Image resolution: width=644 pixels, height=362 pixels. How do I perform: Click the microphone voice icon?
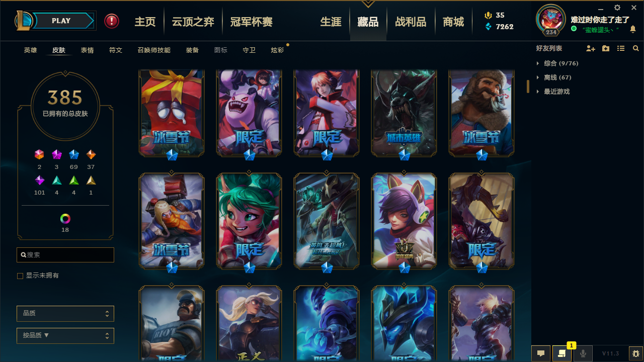[583, 353]
